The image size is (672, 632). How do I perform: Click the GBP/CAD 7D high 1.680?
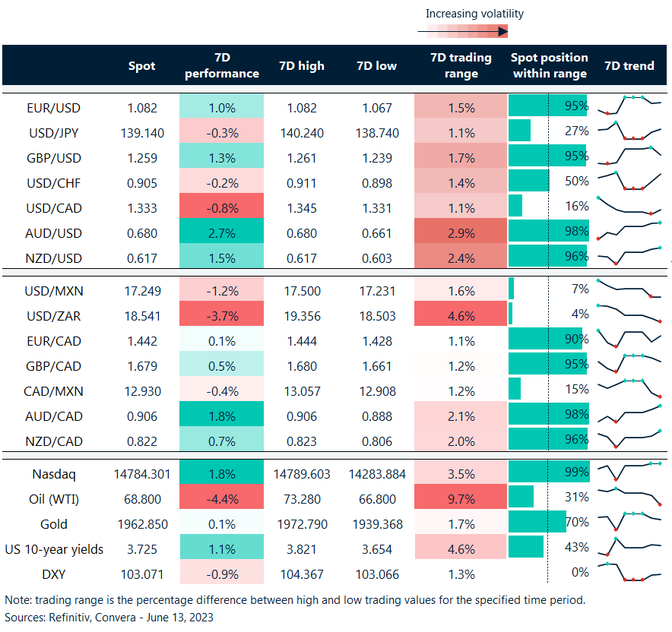(302, 366)
